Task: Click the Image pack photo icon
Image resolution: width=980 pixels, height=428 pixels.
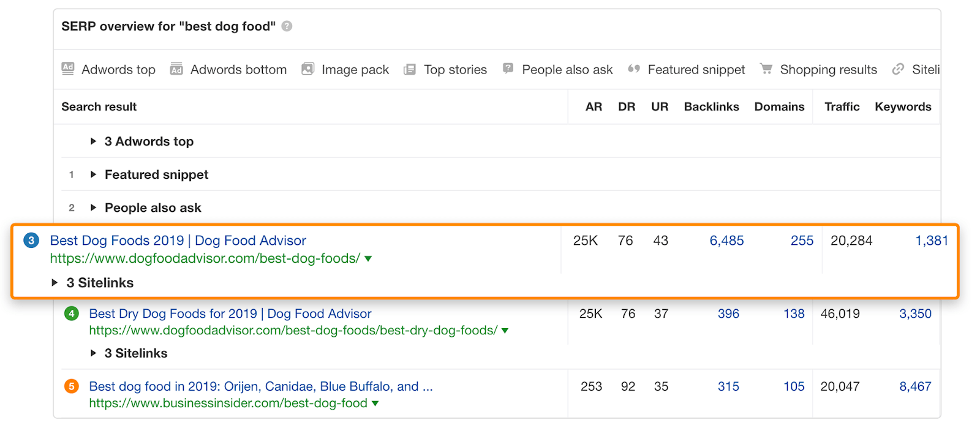Action: [307, 69]
